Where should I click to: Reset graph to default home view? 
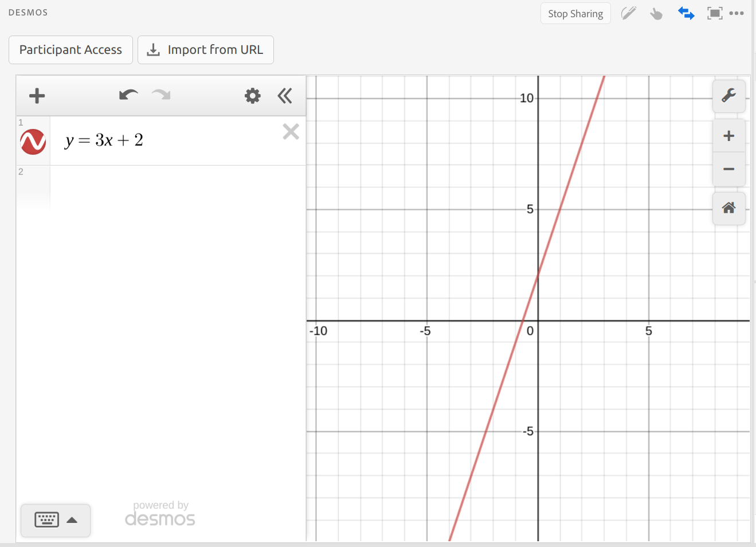729,208
